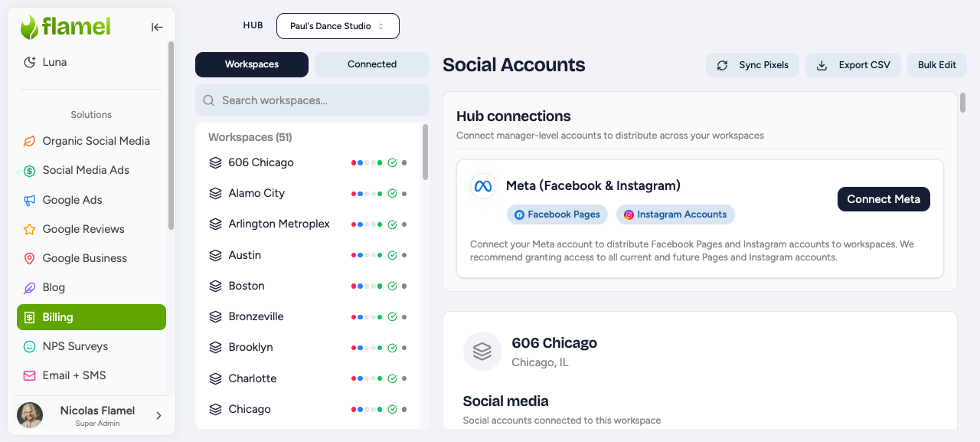
Task: Click the Export CSV download icon
Action: tap(822, 65)
